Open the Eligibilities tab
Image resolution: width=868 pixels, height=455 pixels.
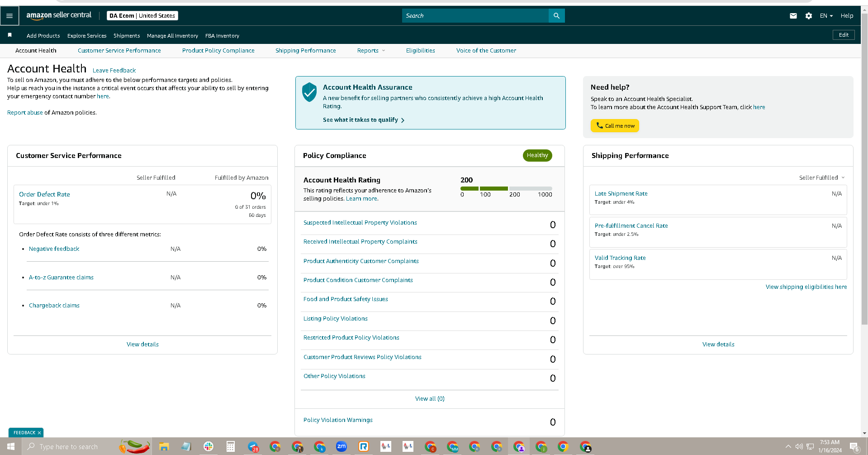point(420,51)
